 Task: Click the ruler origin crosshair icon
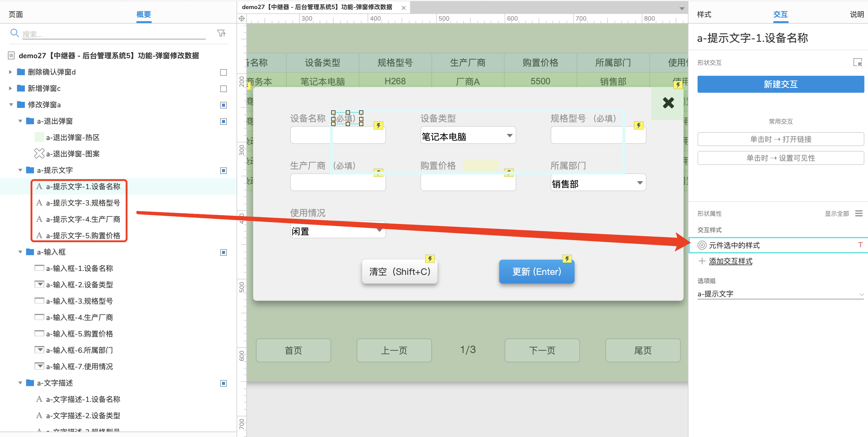click(242, 18)
